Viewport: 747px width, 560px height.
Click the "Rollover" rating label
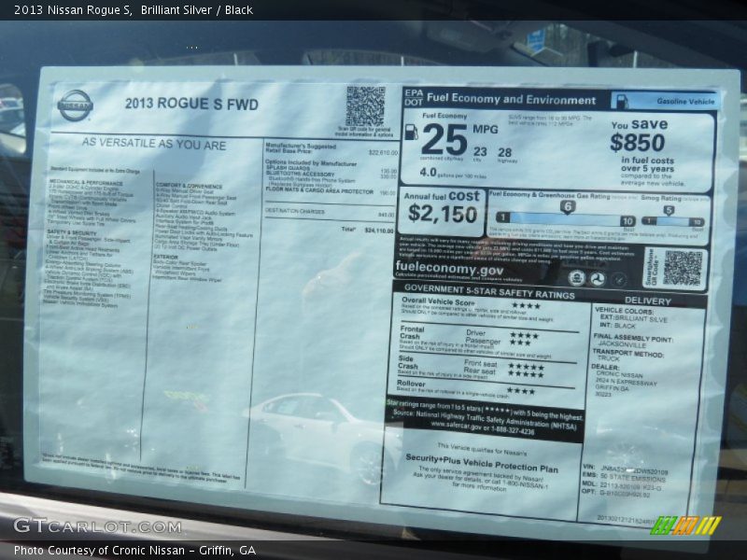coord(411,384)
